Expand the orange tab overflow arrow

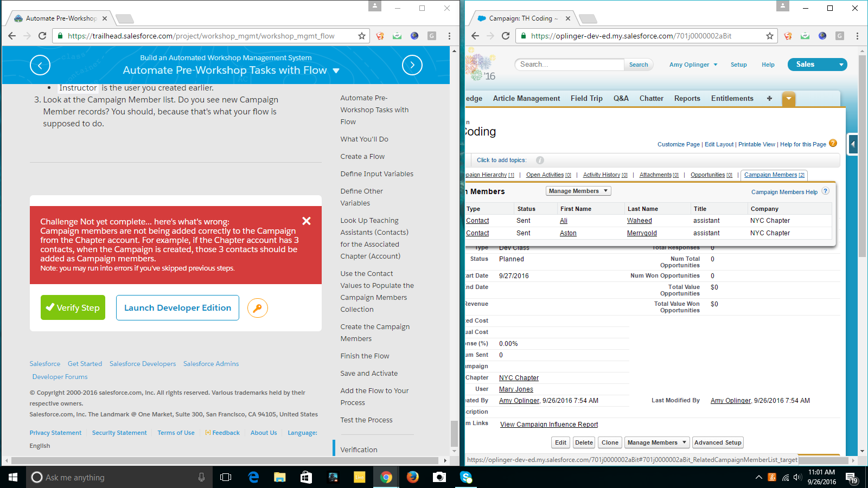(x=789, y=98)
